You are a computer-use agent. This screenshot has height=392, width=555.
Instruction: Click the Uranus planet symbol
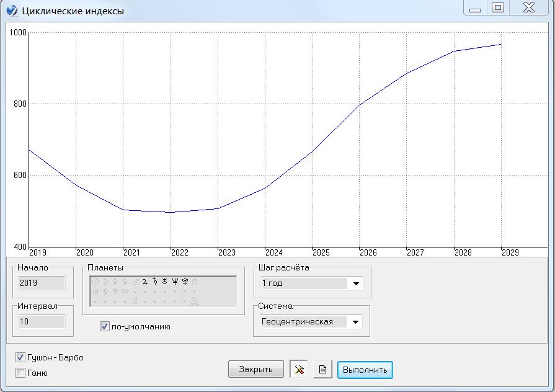click(165, 282)
